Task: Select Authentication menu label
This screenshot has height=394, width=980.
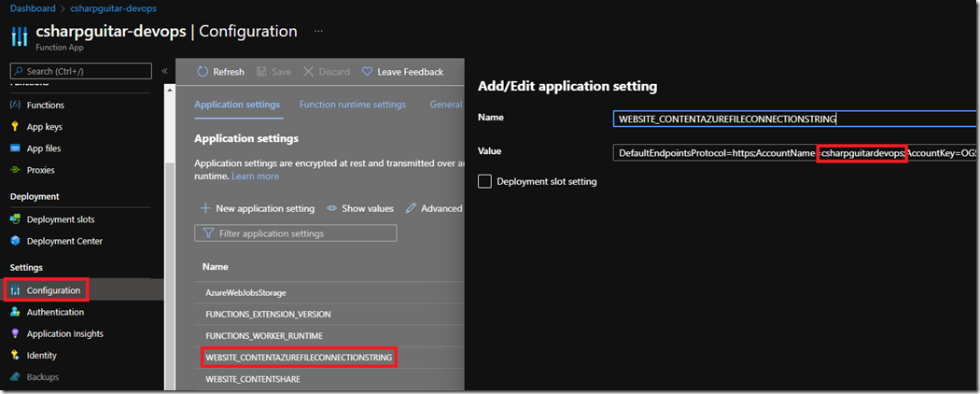Action: click(55, 312)
